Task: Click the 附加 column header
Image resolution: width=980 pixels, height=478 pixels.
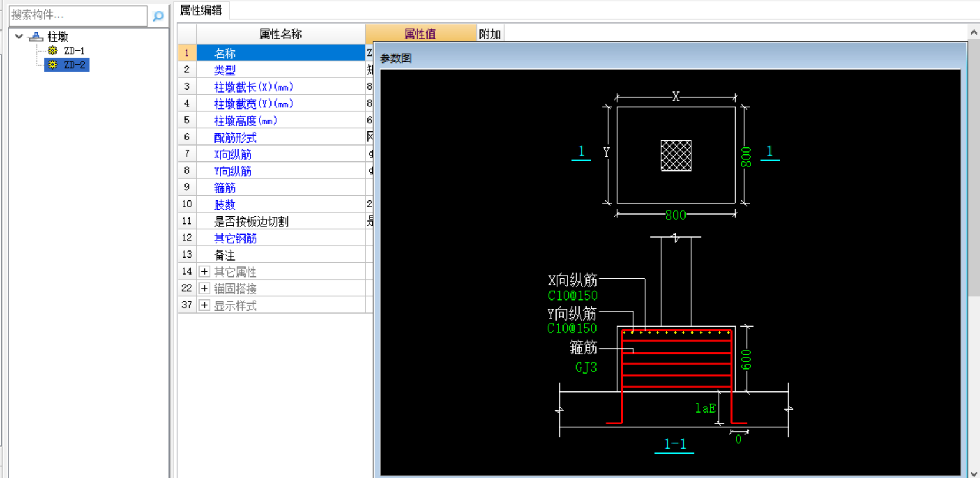Action: click(x=489, y=34)
